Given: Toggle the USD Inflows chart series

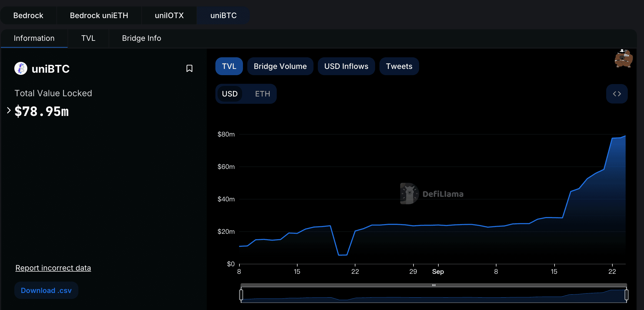Looking at the screenshot, I should 346,66.
